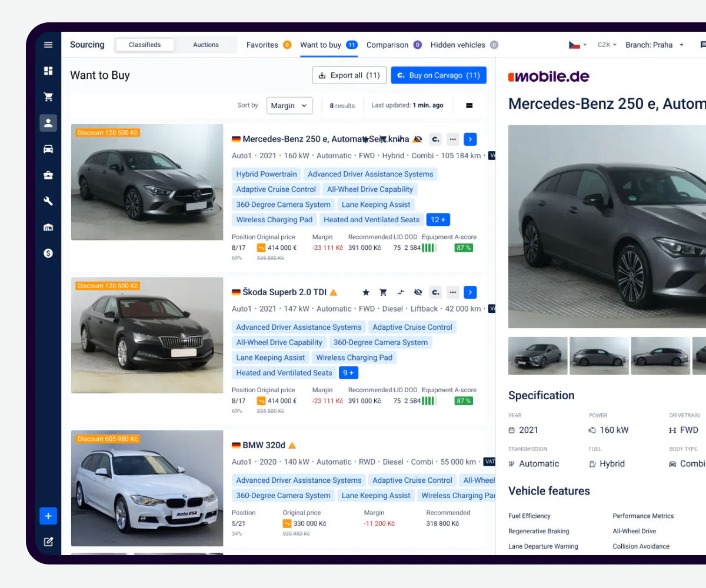This screenshot has width=706, height=588.
Task: Open the three-dot menu on Škoda Superb row
Action: pyautogui.click(x=452, y=292)
